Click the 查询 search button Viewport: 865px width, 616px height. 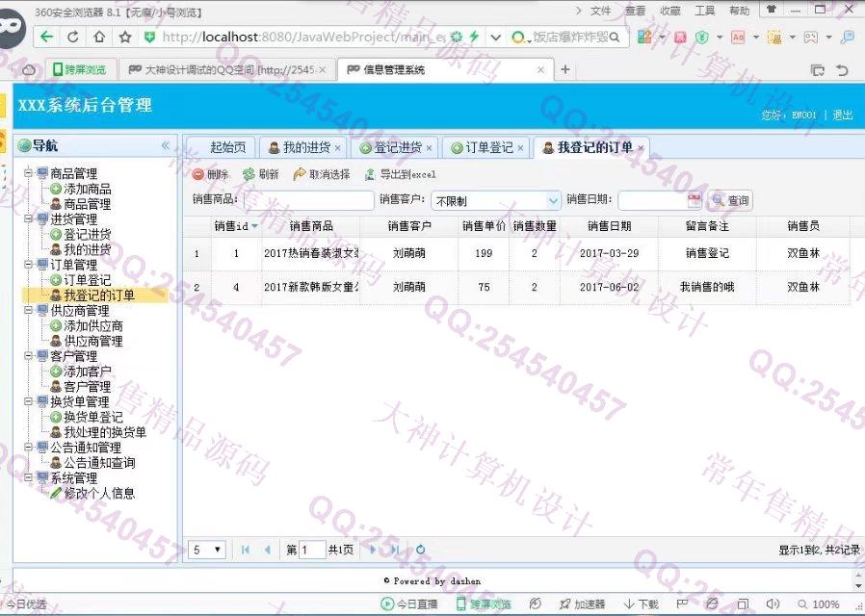tap(729, 200)
